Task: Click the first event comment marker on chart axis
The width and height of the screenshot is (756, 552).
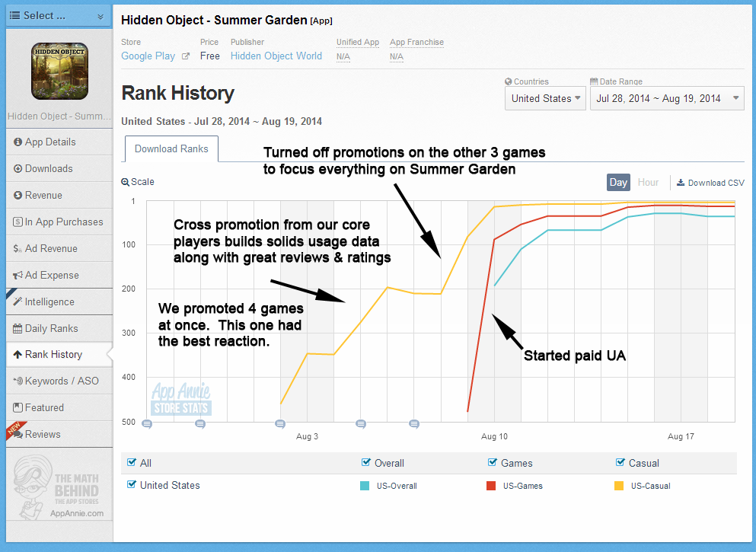Action: coord(147,424)
